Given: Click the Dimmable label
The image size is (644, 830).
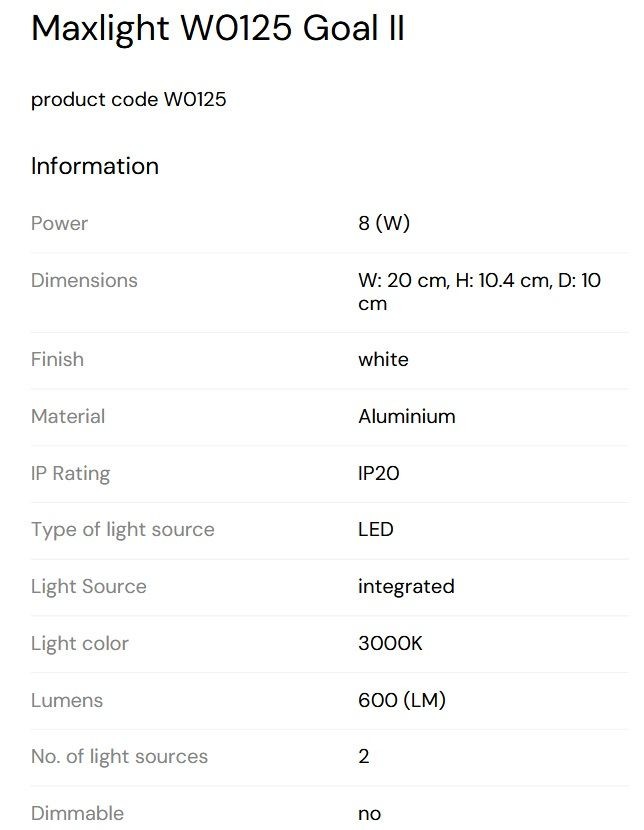Looking at the screenshot, I should click(x=77, y=813).
